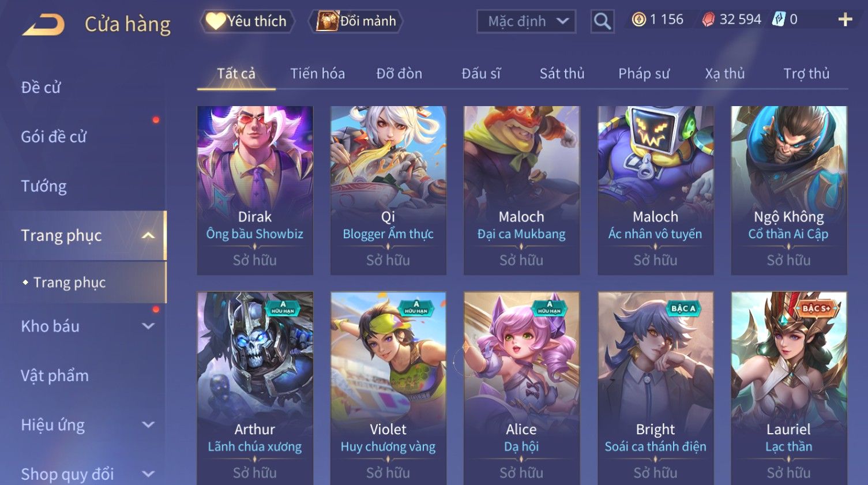Image resolution: width=868 pixels, height=485 pixels.
Task: Select the Tiến hóa tab
Action: pos(317,73)
